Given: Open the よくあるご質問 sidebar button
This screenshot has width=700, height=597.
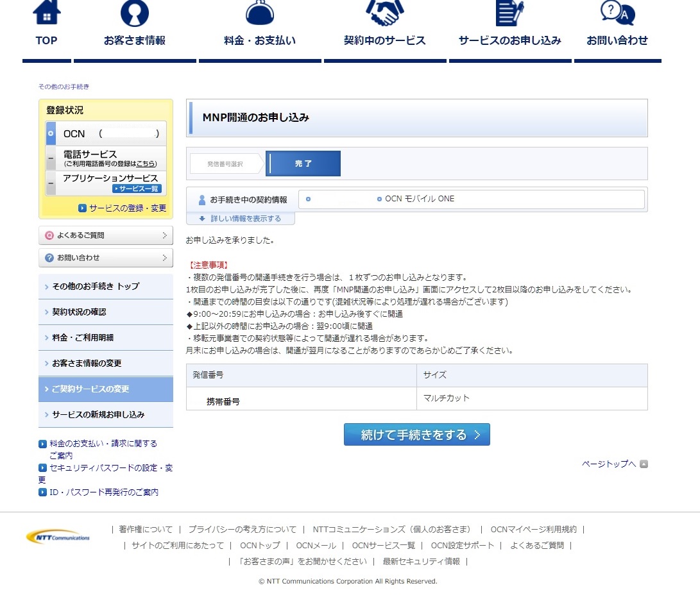Looking at the screenshot, I should click(106, 235).
